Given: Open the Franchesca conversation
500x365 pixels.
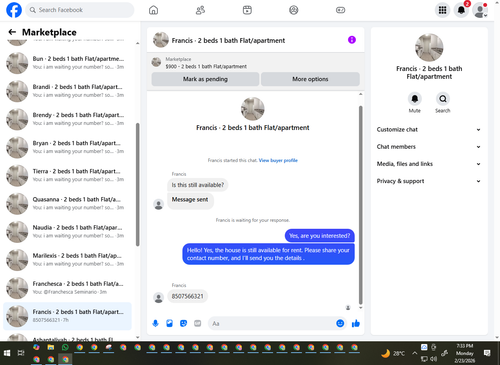Looking at the screenshot, I should click(68, 288).
